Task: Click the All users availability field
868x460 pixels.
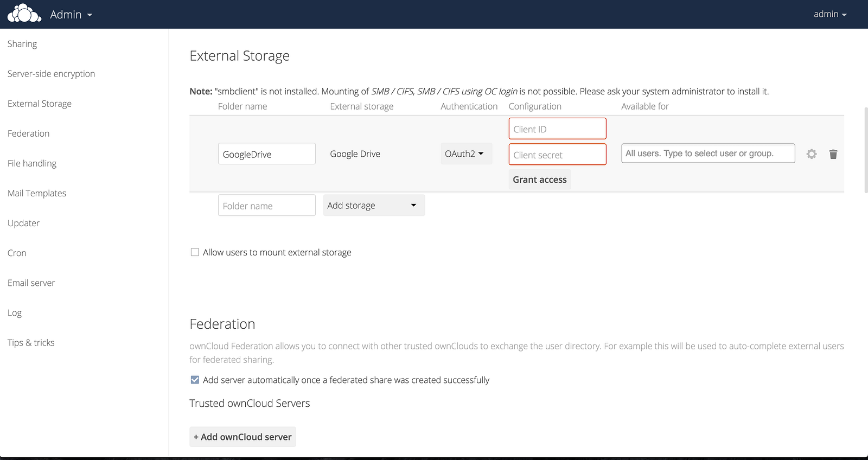Action: coord(707,154)
